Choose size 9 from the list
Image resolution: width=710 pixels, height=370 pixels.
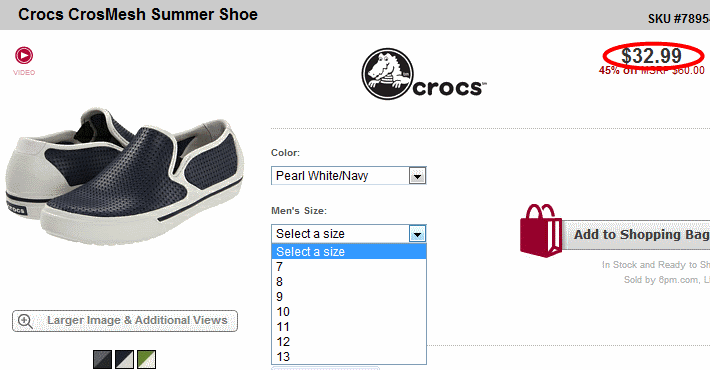click(349, 297)
